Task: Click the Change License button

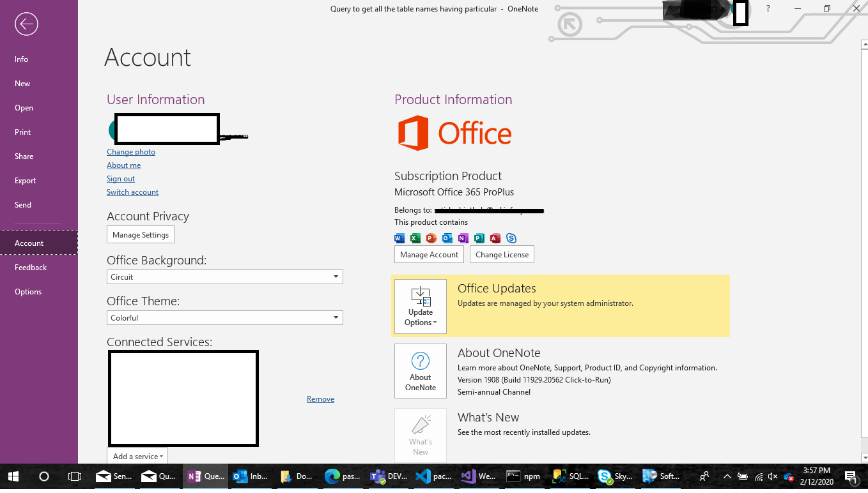Action: click(502, 255)
